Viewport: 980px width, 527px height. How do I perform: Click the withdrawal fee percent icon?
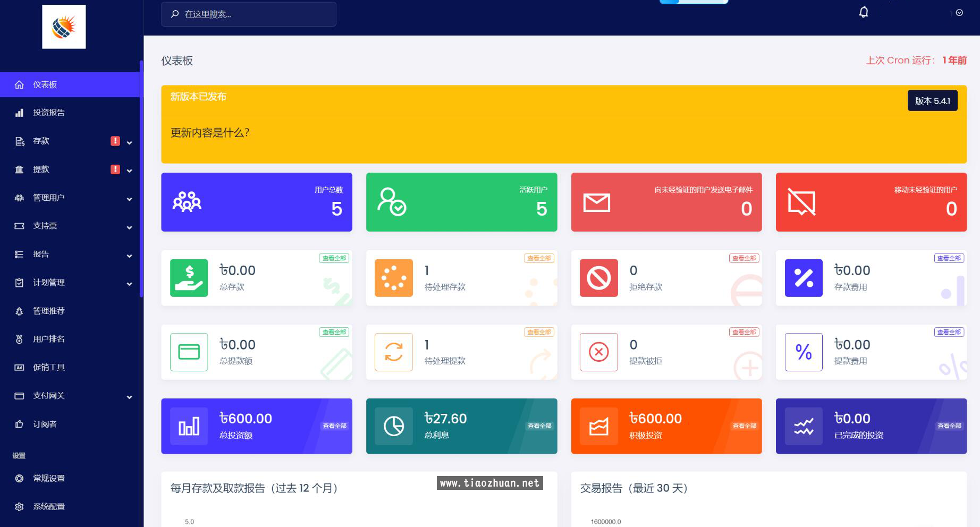coord(804,352)
